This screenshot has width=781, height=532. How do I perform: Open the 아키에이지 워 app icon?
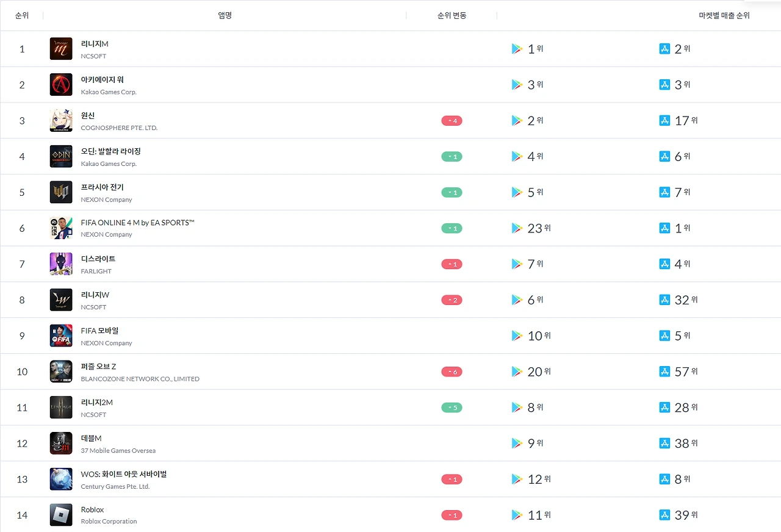click(61, 85)
